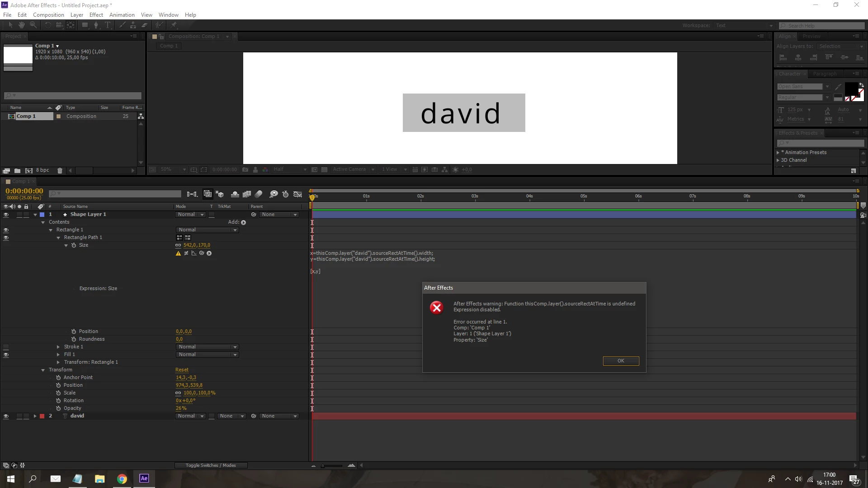Expand the Stroke 1 property group

[x=58, y=347]
